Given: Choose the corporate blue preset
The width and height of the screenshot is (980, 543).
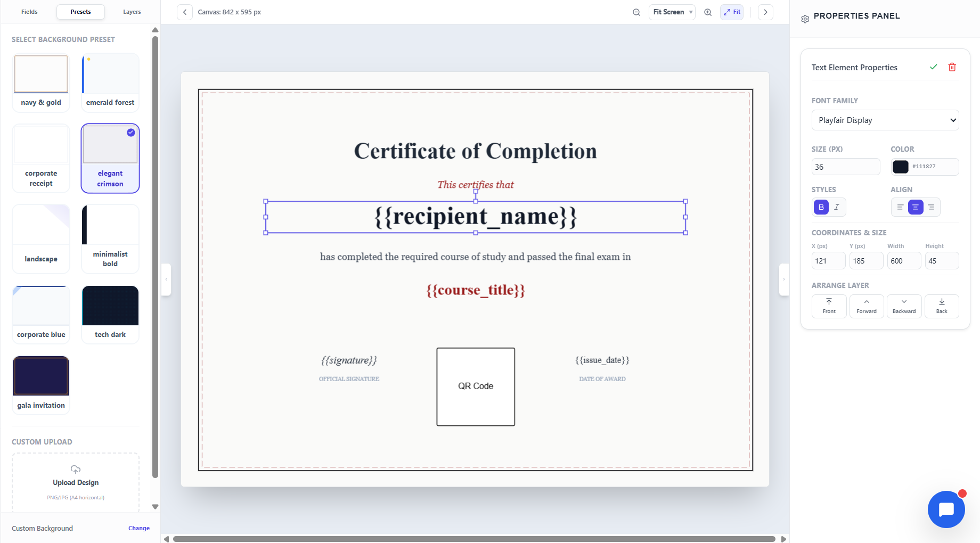Looking at the screenshot, I should [41, 315].
